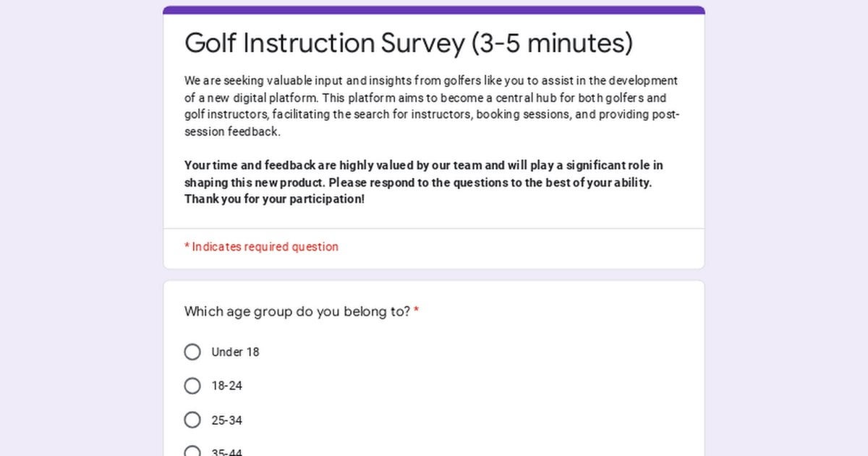Click the intro paragraph about the digital platform
Screen dimensions: 868x456
tap(432, 106)
